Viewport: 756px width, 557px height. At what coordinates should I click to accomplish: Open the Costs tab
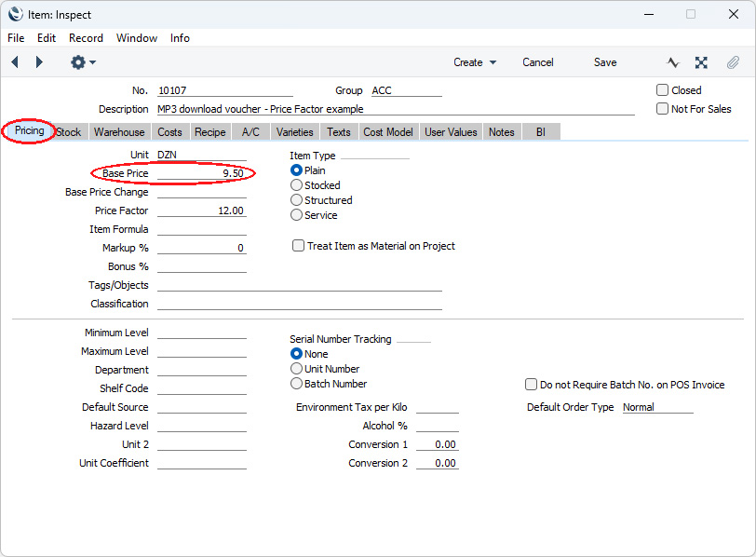click(169, 132)
